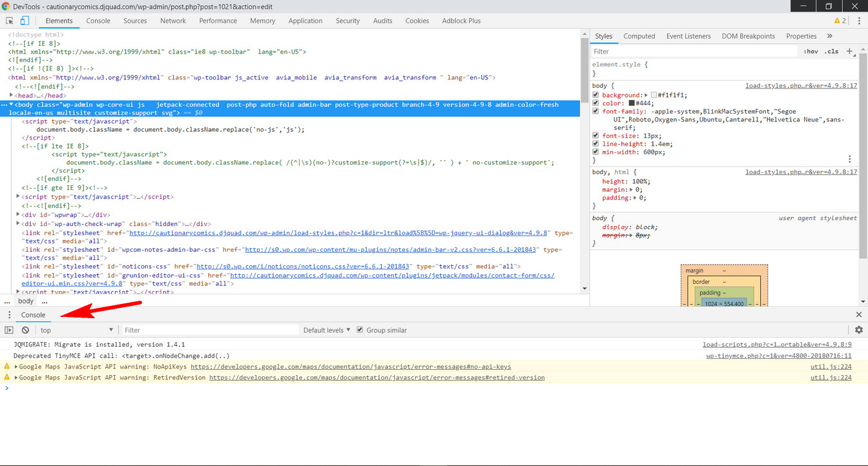Open the Network panel tab
This screenshot has height=466, width=868.
coord(173,21)
